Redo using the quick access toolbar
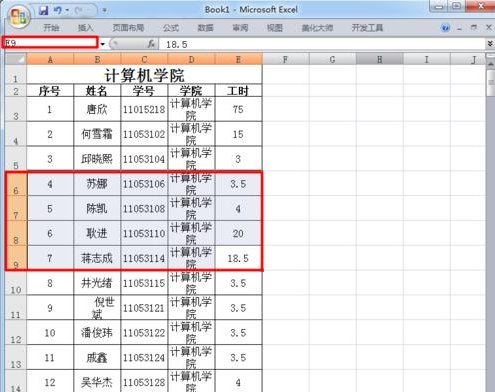 (79, 10)
